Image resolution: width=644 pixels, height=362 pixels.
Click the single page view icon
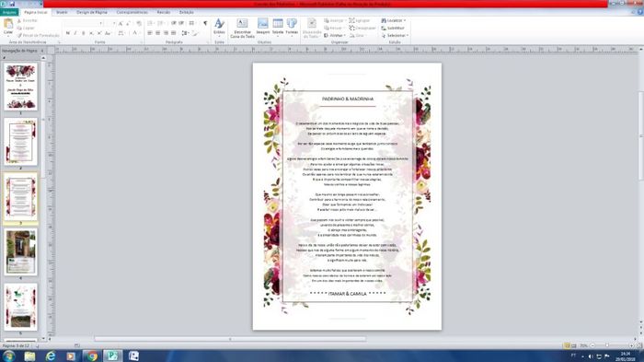(x=568, y=346)
